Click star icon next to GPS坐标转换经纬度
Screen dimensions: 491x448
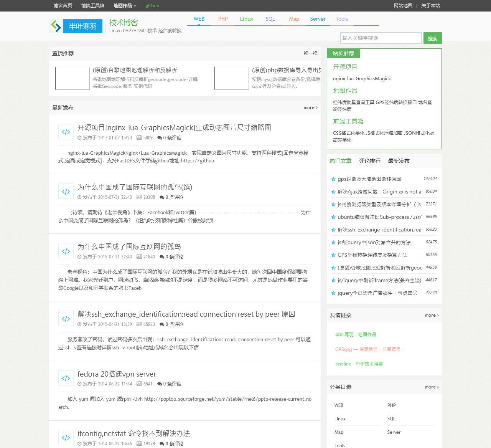(x=333, y=255)
